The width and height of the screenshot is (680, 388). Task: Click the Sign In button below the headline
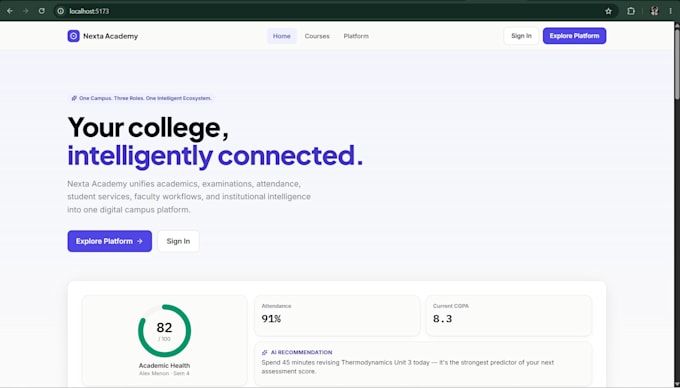[178, 241]
